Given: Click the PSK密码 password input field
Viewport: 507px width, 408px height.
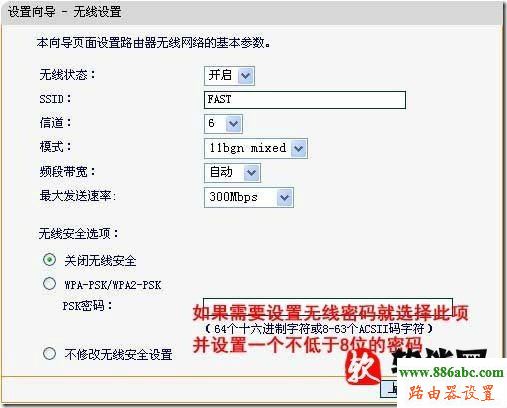Looking at the screenshot, I should click(328, 307).
